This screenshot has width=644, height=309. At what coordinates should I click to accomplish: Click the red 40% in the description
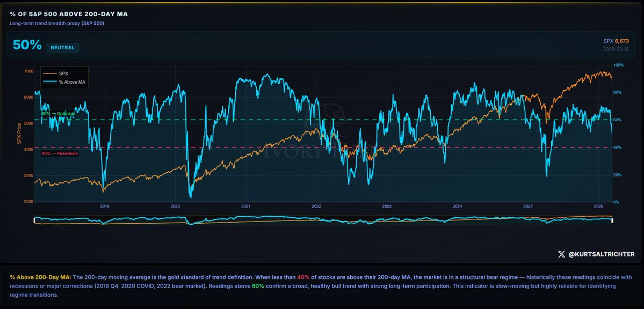[x=303, y=277]
